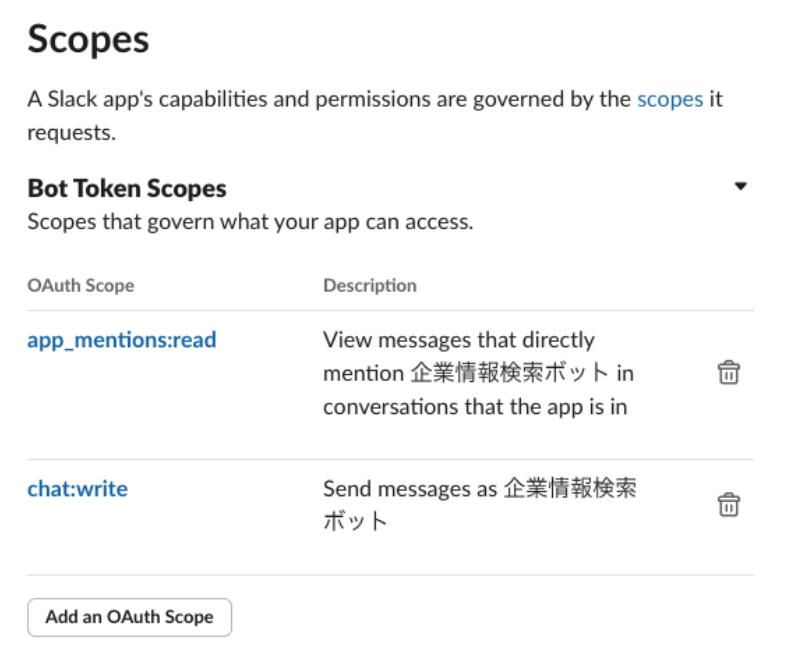Click "conversations that the app is in" text

[475, 407]
